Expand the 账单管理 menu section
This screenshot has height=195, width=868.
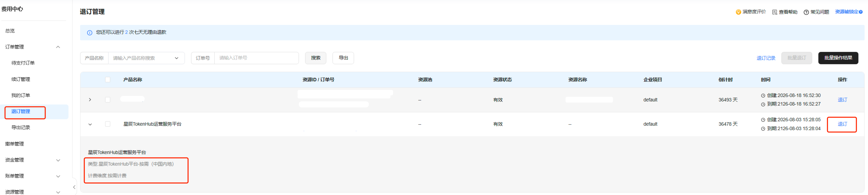[58, 176]
